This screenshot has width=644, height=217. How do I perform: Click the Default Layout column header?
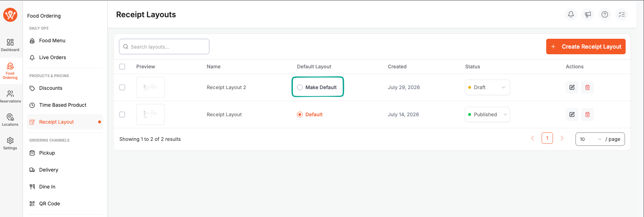coord(314,67)
